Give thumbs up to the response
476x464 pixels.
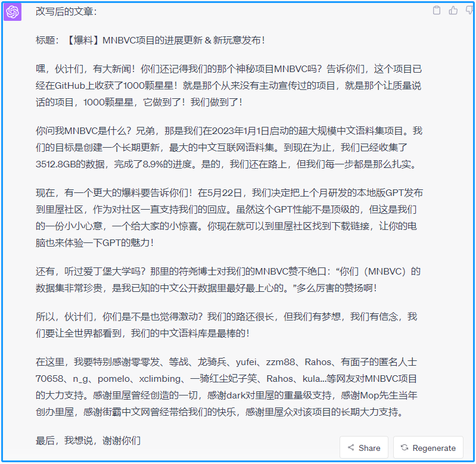453,10
